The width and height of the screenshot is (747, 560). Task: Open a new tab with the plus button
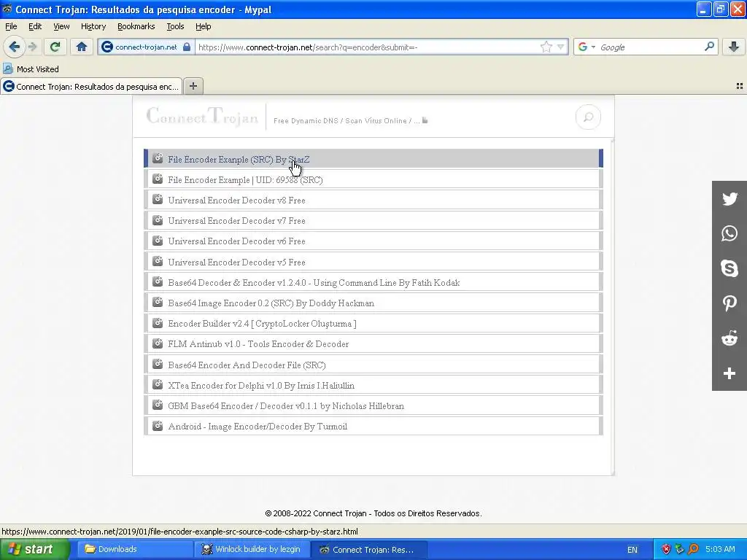(x=193, y=86)
